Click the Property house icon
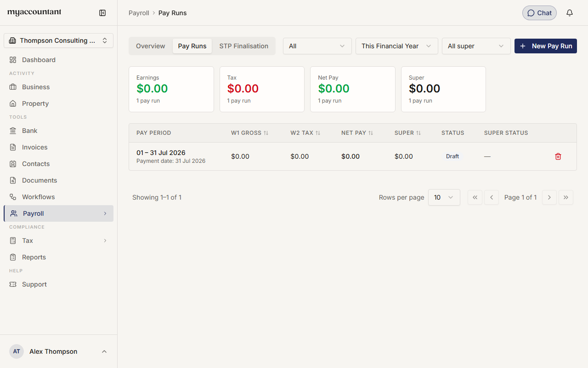This screenshot has height=368, width=588. tap(13, 103)
